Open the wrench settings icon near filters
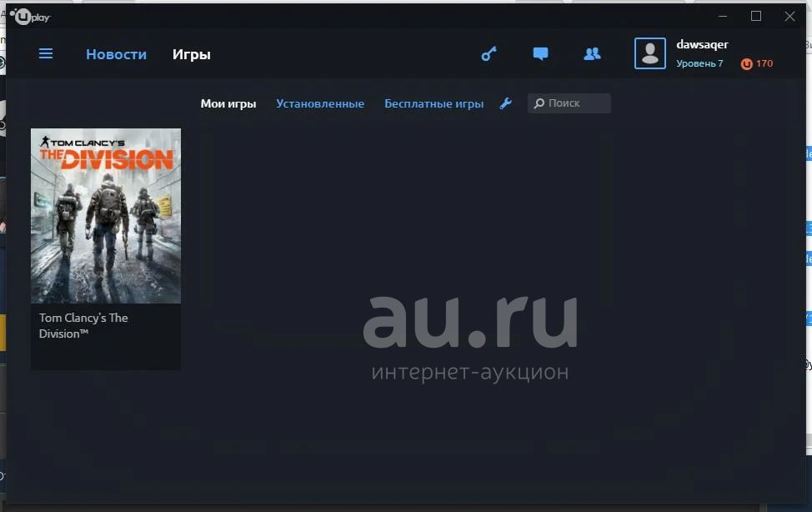 coord(506,103)
